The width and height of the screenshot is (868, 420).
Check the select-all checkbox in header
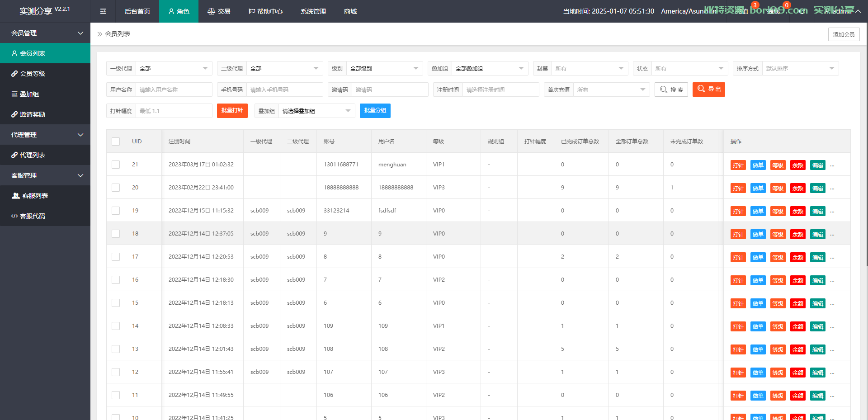click(x=116, y=142)
